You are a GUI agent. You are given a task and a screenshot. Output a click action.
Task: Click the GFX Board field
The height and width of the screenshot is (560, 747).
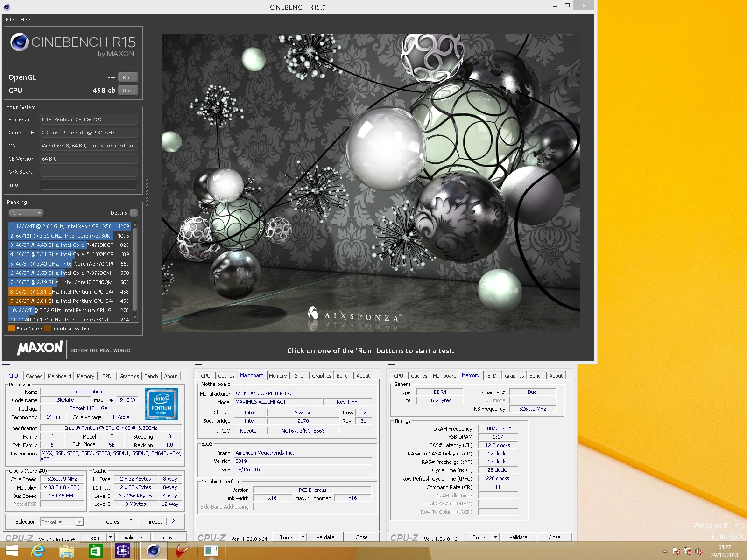89,172
